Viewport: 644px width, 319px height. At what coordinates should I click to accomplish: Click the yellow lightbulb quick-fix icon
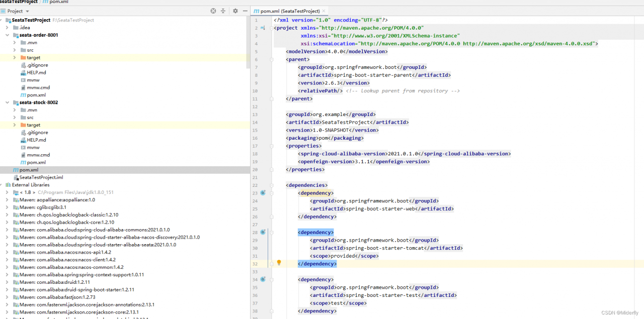click(x=279, y=263)
